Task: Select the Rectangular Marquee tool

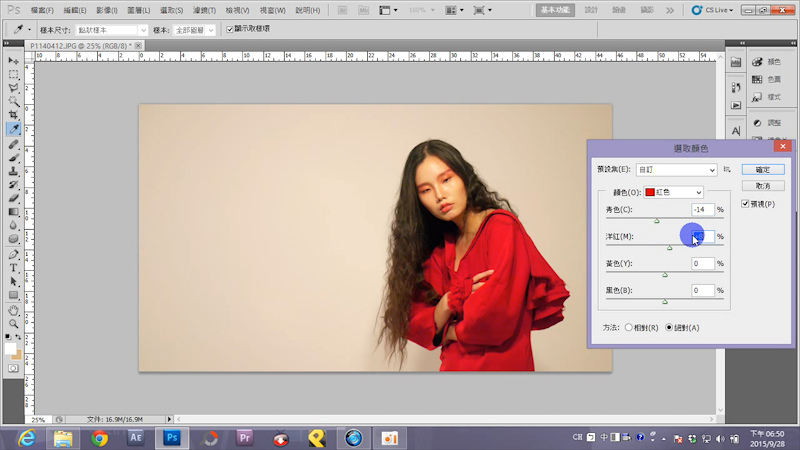Action: click(13, 74)
